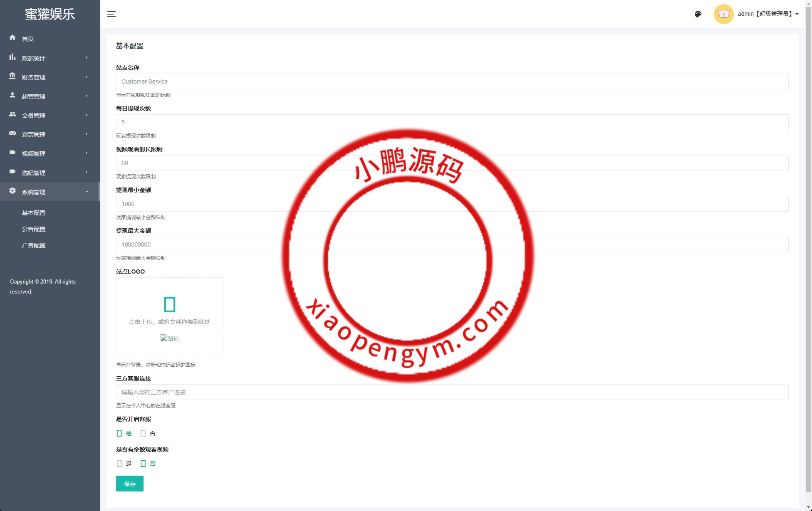Select 否 for 是否开启客服
The height and width of the screenshot is (511, 812).
(143, 433)
